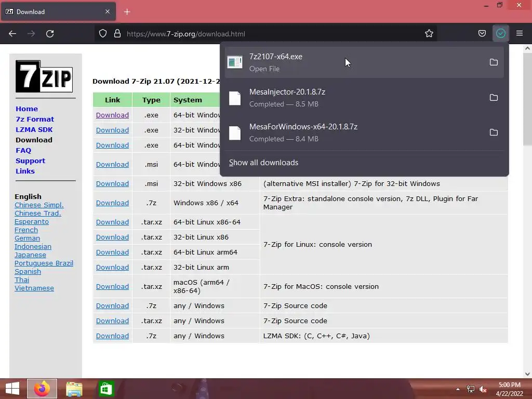View site security padlock info
The image size is (532, 399).
point(117,34)
